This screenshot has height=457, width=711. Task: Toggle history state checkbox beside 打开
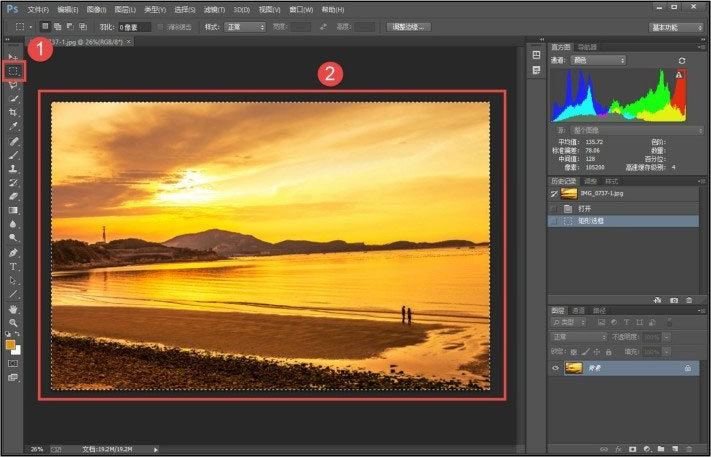(x=553, y=208)
